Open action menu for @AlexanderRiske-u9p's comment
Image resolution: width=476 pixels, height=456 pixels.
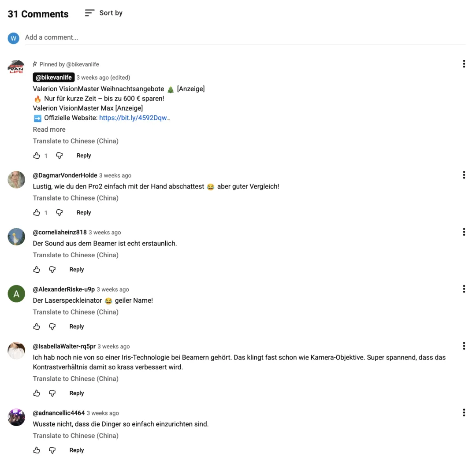point(464,289)
